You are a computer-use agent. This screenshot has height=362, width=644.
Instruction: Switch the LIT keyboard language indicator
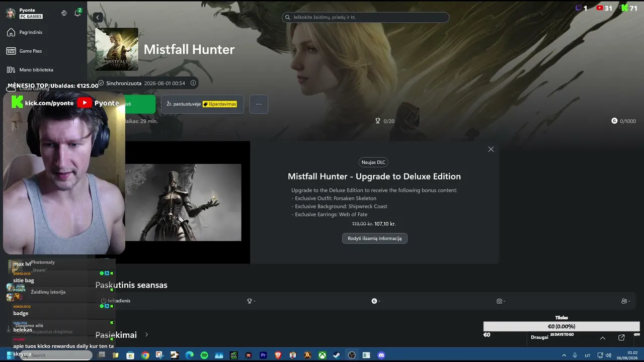coord(588,355)
